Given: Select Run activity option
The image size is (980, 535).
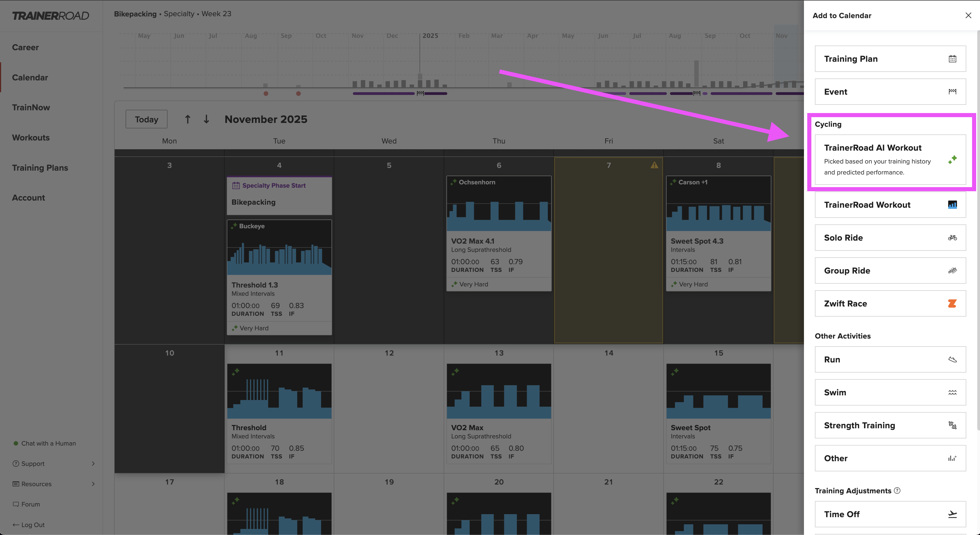Looking at the screenshot, I should (890, 359).
